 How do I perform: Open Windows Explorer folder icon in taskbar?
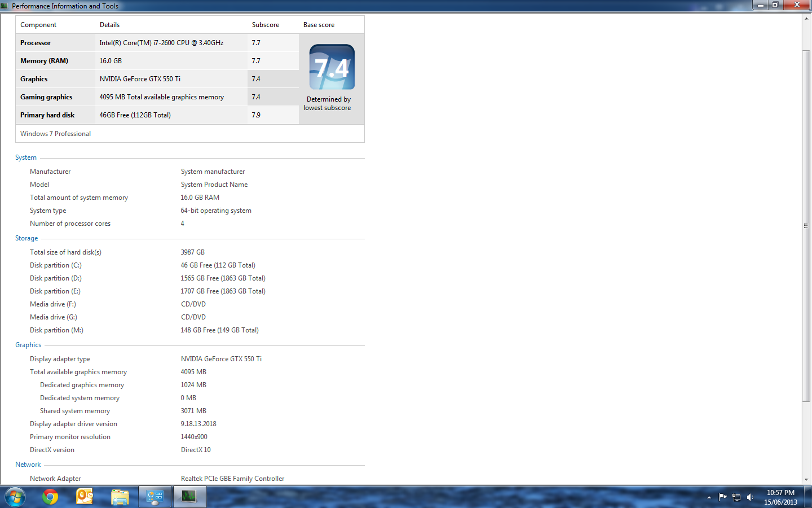pyautogui.click(x=120, y=497)
